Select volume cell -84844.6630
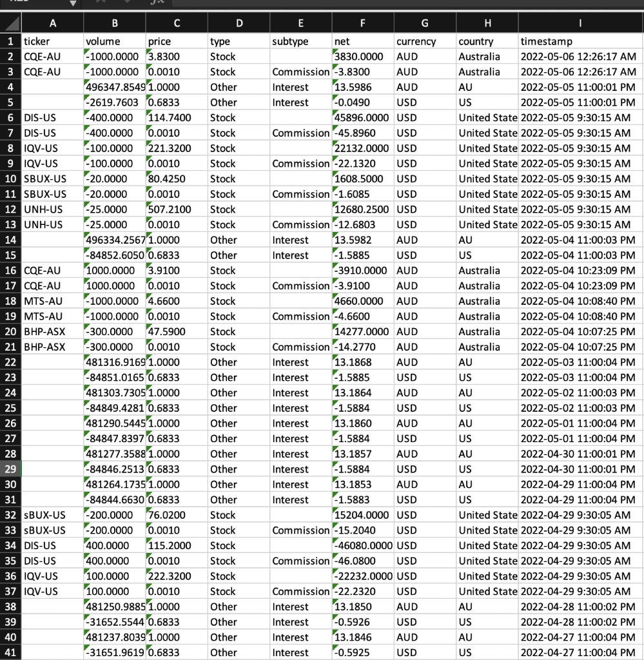 115,500
